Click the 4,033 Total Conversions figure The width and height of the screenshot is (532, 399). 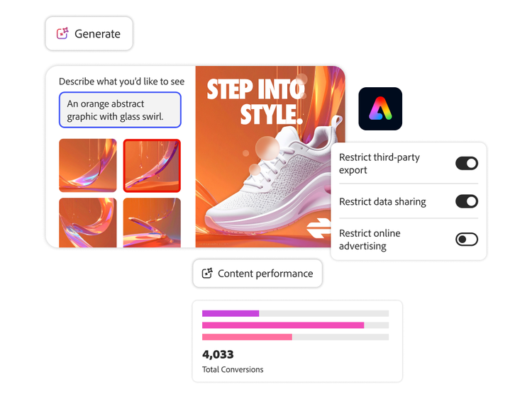[x=218, y=354]
